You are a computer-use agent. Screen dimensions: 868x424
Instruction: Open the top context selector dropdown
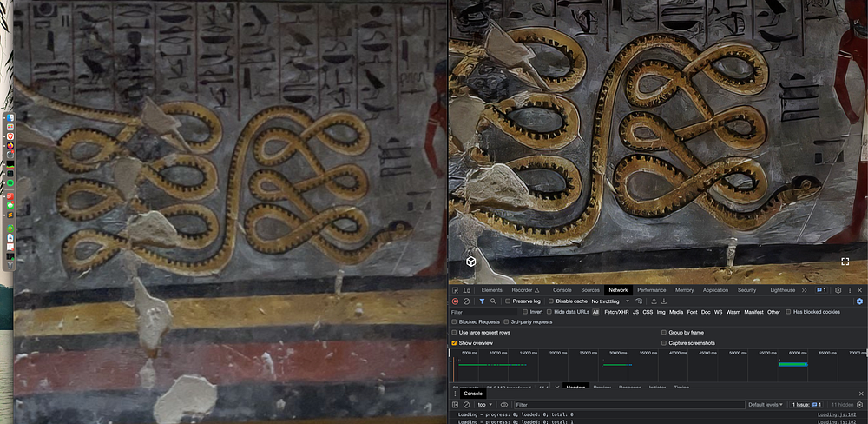484,405
